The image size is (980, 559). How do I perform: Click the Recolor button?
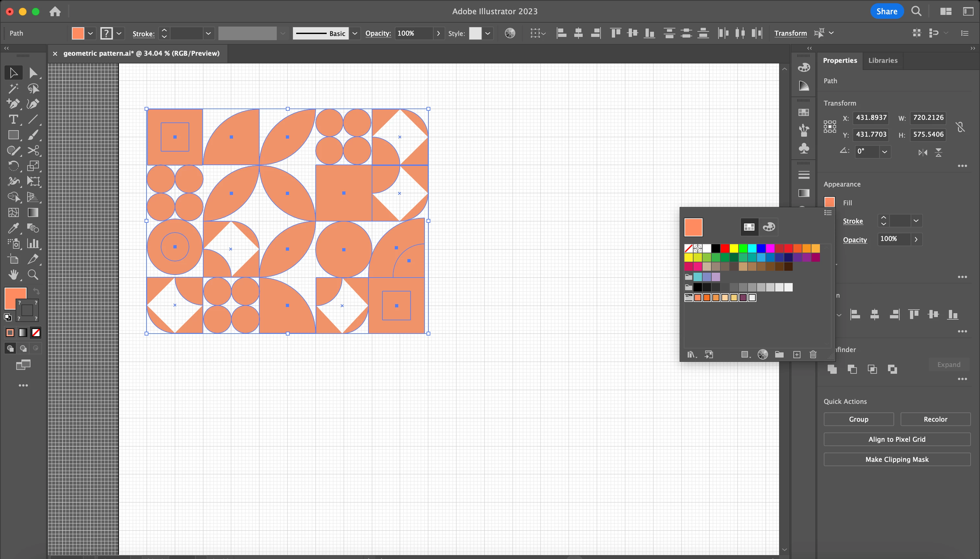coord(935,419)
